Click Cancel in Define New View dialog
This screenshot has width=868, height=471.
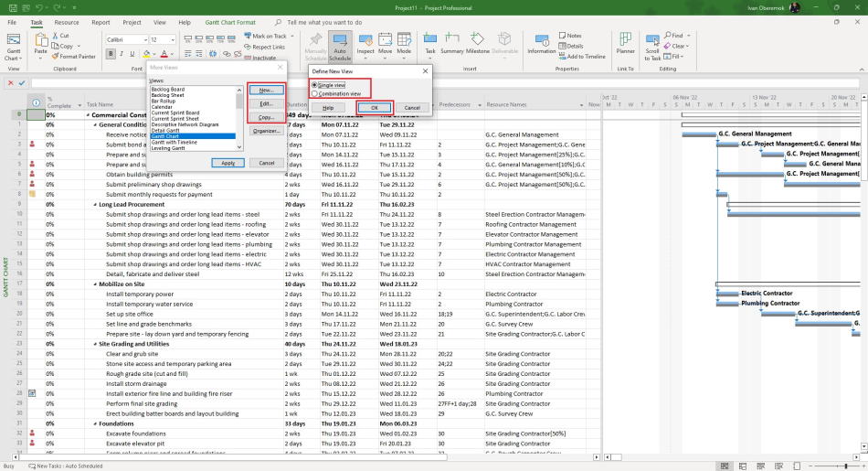tap(412, 108)
